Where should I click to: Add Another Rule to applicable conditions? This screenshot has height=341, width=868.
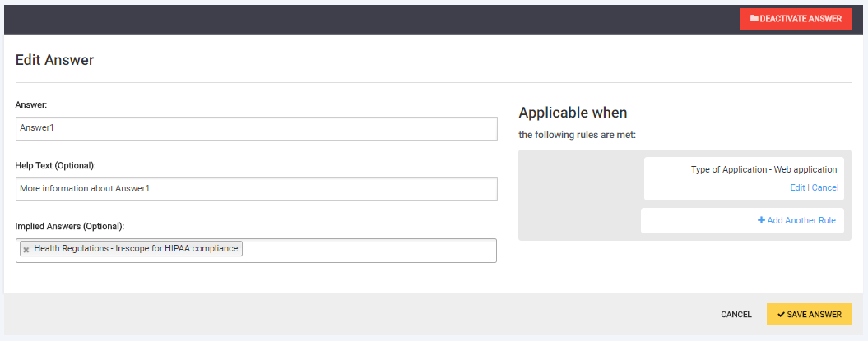point(801,220)
